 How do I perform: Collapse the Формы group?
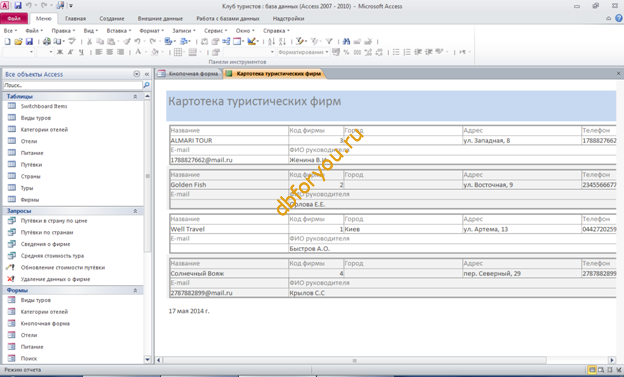point(135,291)
